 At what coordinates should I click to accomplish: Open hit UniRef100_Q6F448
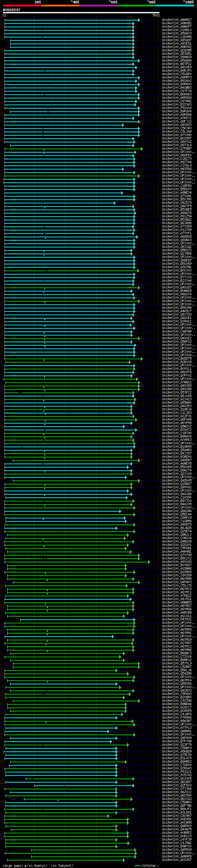pos(177,419)
